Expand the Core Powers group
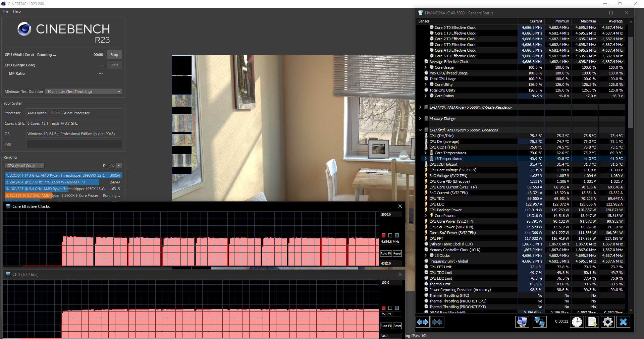 coord(426,216)
